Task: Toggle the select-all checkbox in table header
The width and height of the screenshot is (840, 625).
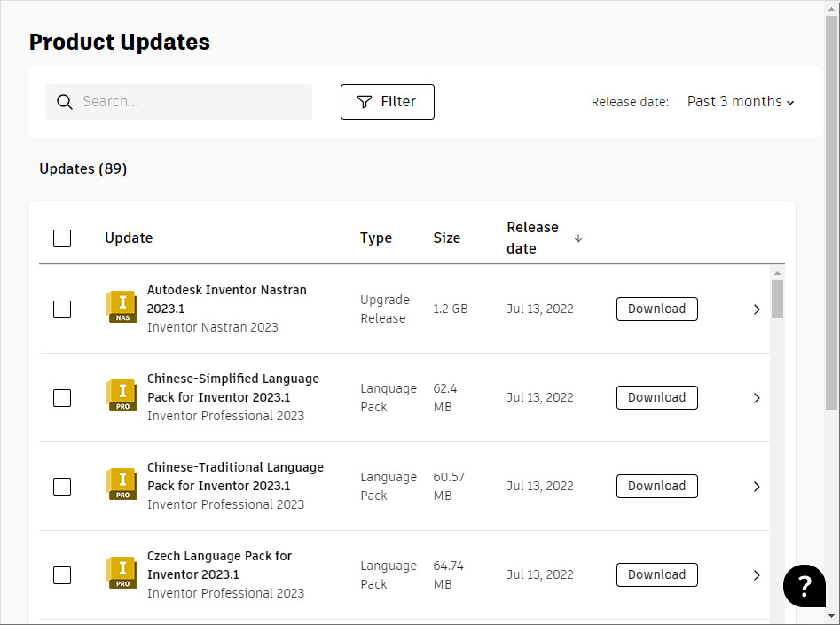Action: pyautogui.click(x=62, y=238)
